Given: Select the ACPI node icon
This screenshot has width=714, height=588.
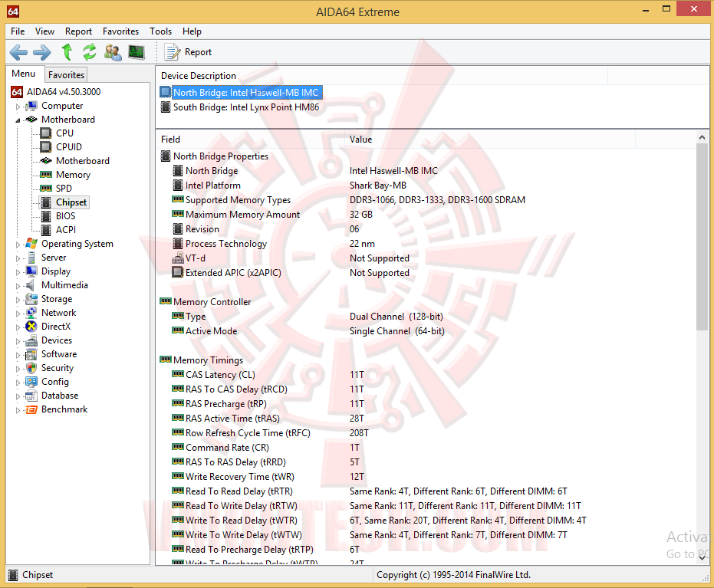Looking at the screenshot, I should [x=45, y=230].
